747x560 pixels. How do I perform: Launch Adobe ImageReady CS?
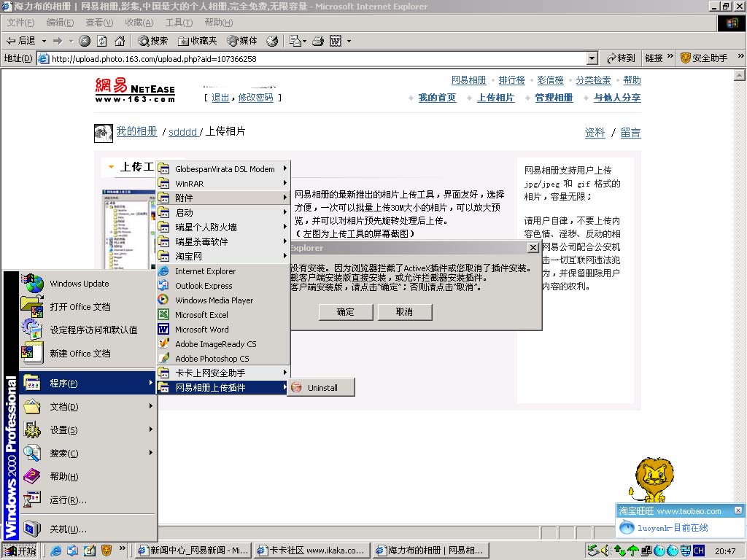(223, 344)
